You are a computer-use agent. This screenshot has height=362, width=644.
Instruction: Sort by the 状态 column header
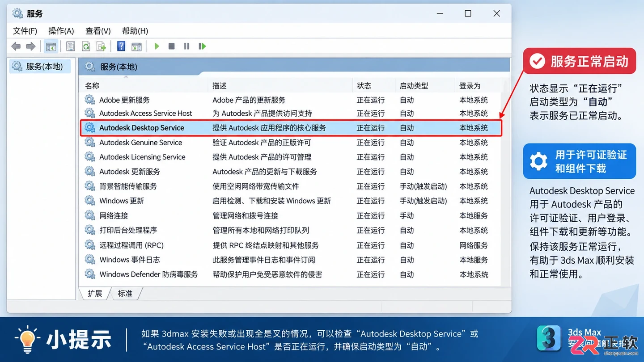364,86
